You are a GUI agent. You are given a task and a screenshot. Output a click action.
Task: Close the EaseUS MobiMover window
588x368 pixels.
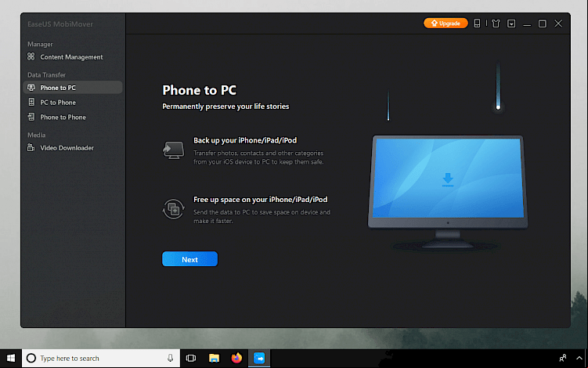click(558, 23)
